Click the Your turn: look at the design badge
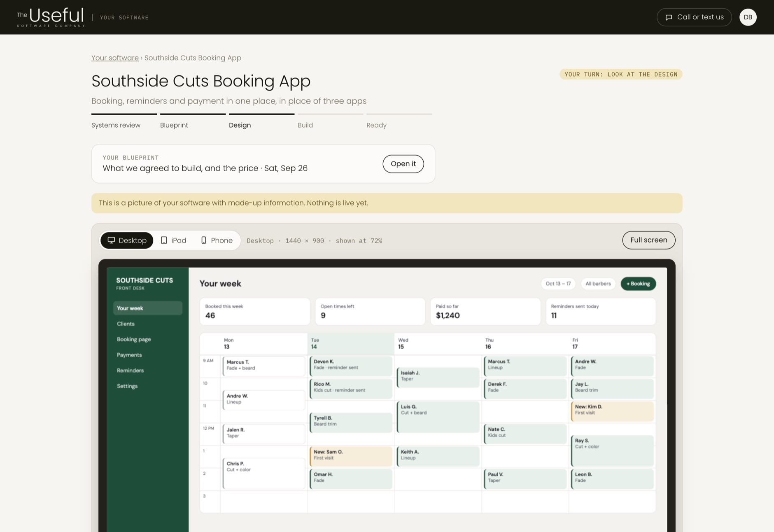 point(621,74)
